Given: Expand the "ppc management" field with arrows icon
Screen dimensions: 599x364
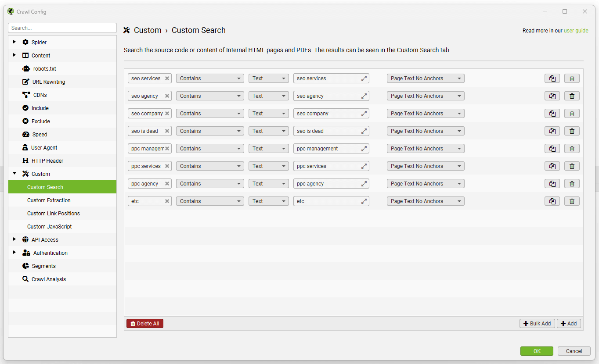Looking at the screenshot, I should (364, 148).
